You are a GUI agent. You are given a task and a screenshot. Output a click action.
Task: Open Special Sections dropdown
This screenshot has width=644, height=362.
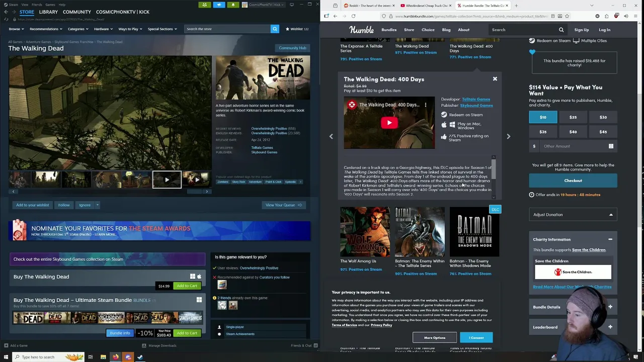[162, 29]
